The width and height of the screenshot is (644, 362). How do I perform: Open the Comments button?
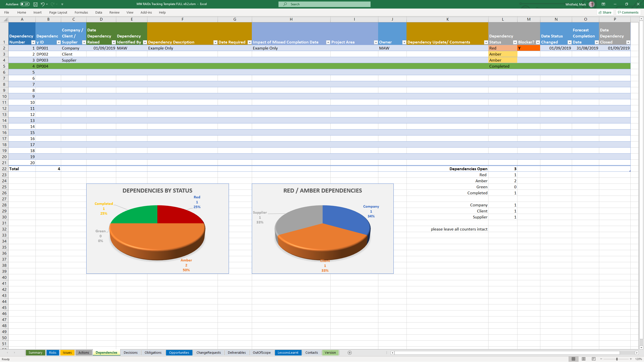628,12
